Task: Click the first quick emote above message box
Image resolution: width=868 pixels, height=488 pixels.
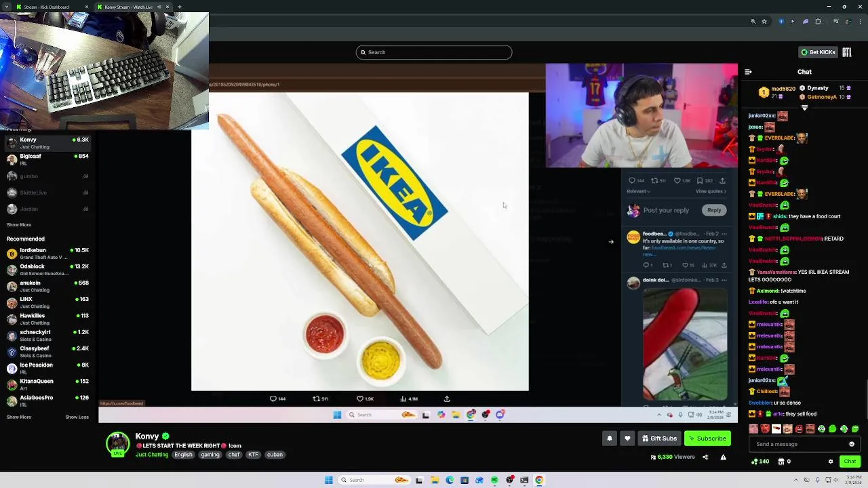Action: click(x=753, y=429)
